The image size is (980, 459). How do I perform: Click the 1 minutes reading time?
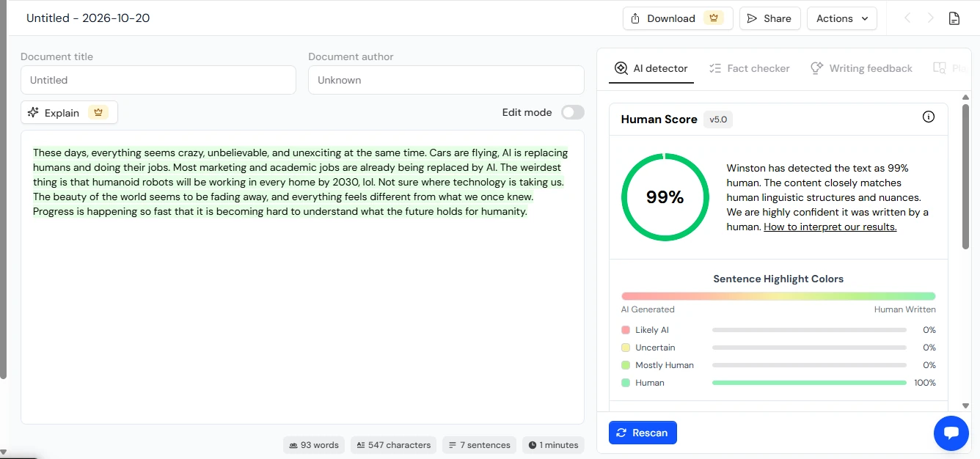[x=553, y=445]
